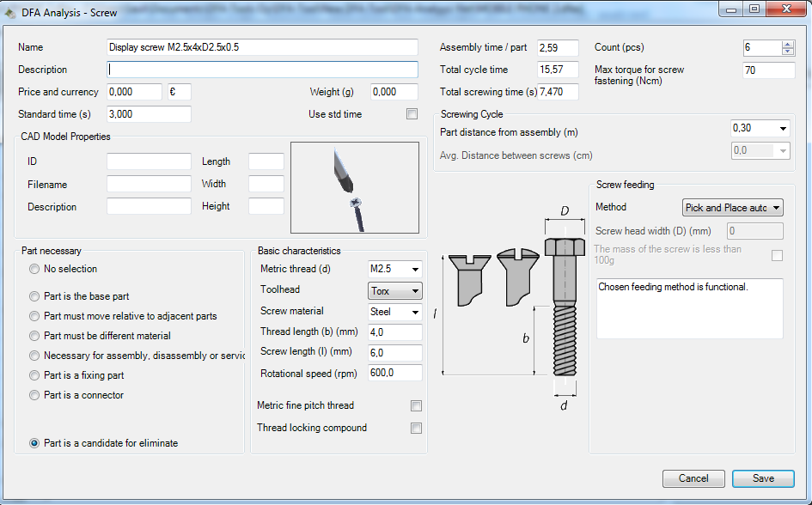Click the 'Chosen feeding method is functional.' message box

click(x=690, y=309)
